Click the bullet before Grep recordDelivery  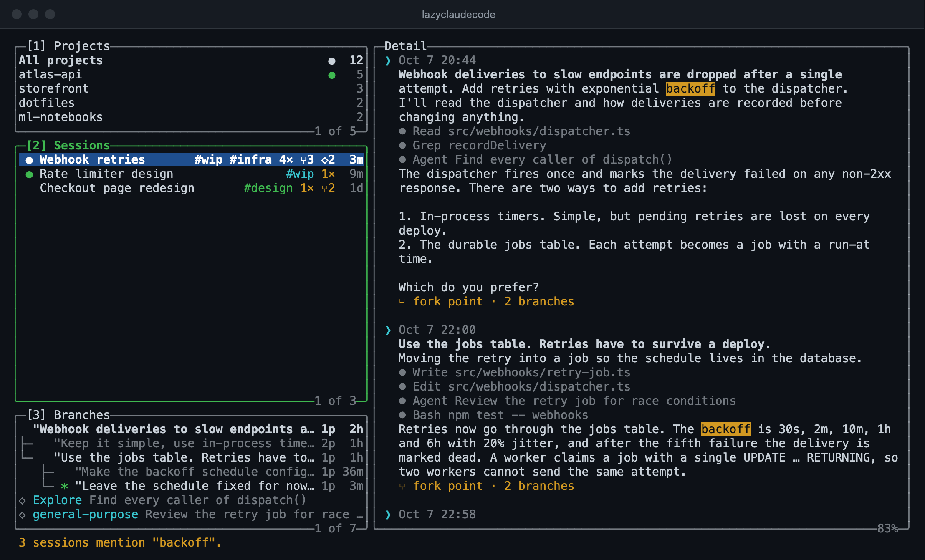(402, 145)
